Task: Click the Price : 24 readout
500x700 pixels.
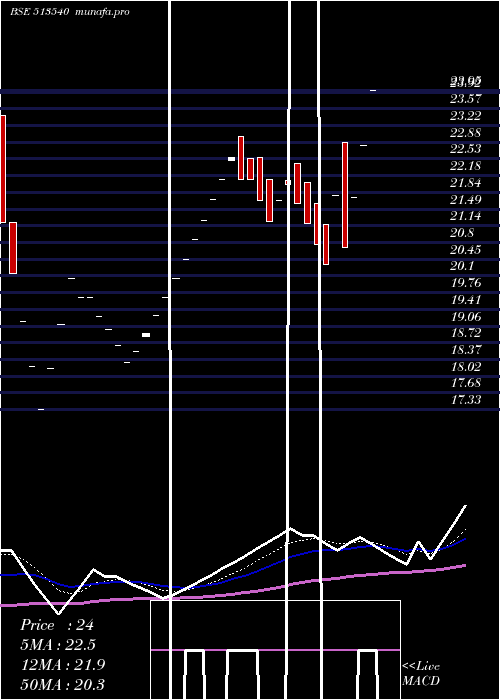Action: [57, 625]
